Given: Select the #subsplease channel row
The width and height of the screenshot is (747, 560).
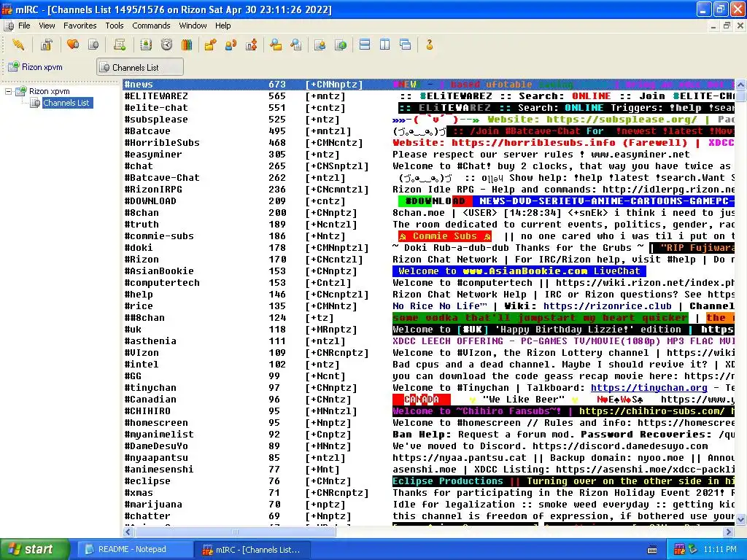Looking at the screenshot, I should [x=428, y=120].
